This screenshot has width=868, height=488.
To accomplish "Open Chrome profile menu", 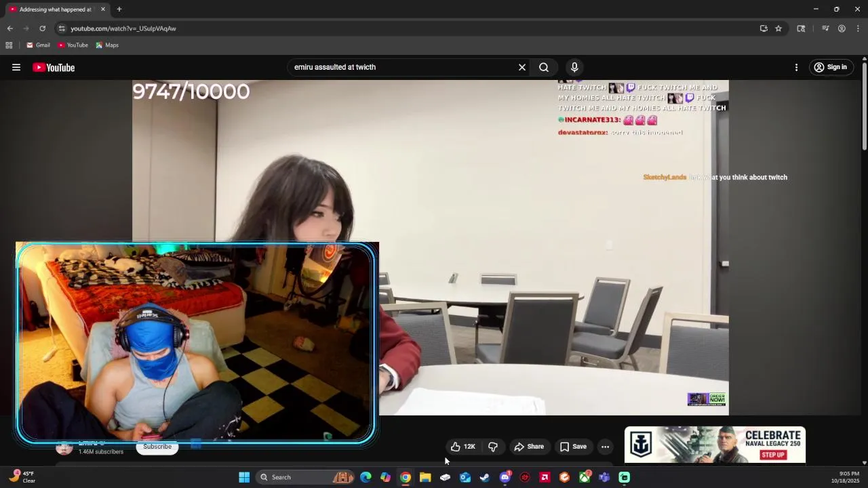I will pos(842,28).
